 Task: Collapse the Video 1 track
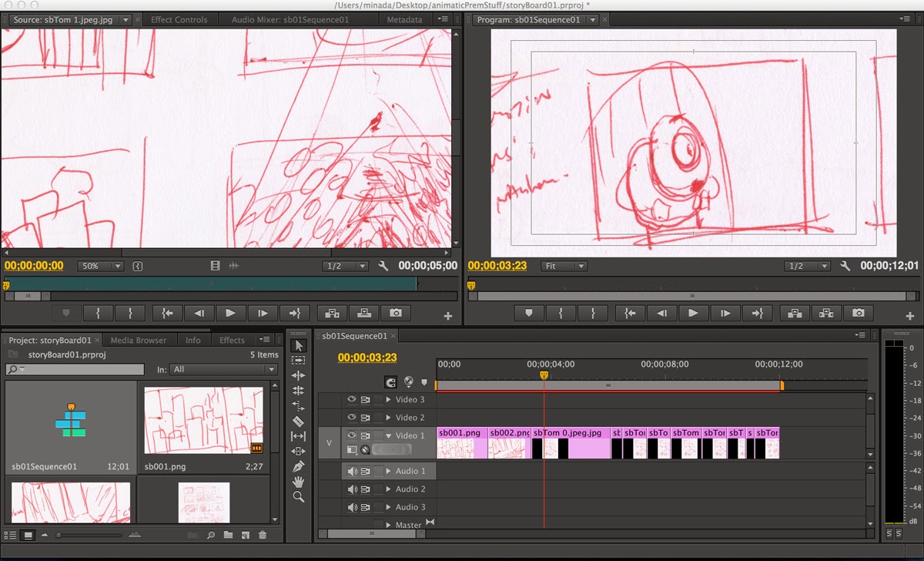click(389, 435)
